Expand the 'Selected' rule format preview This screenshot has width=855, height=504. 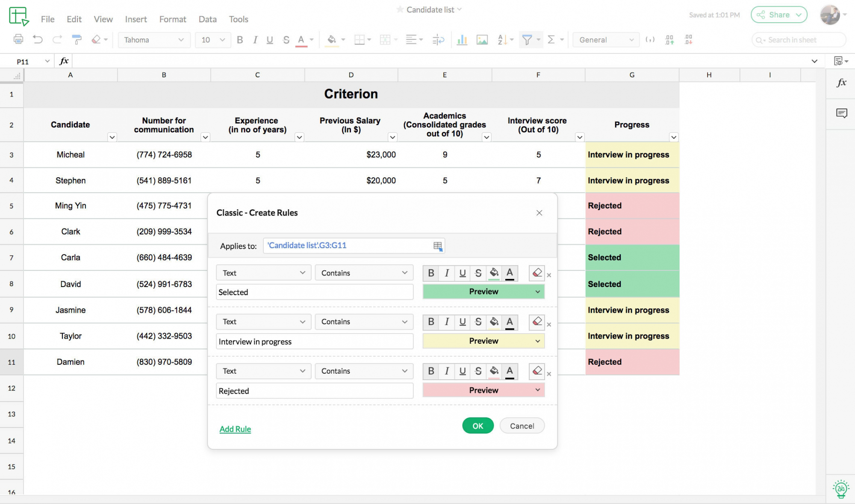538,292
